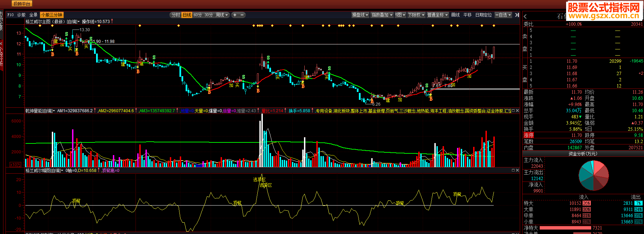Select the 个股三分钟 tab
The width and height of the screenshot is (644, 234).
pyautogui.click(x=52, y=15)
